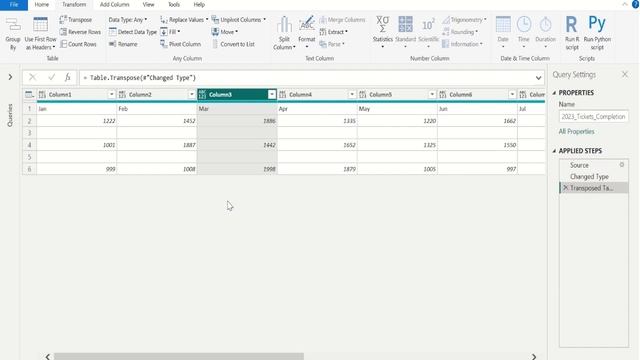Select the Column1 header

click(76, 95)
